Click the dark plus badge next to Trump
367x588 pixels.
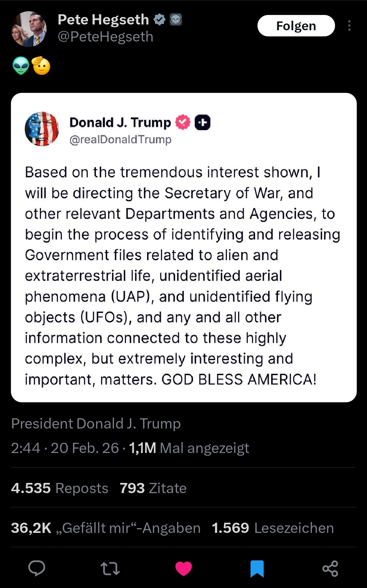tap(202, 122)
